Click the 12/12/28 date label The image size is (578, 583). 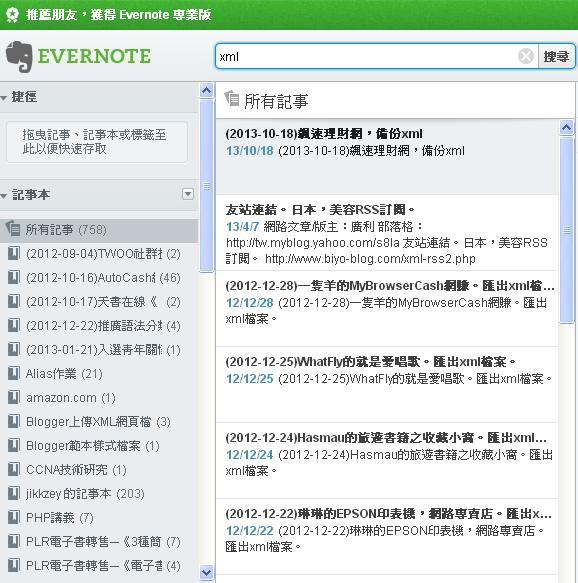pos(250,303)
